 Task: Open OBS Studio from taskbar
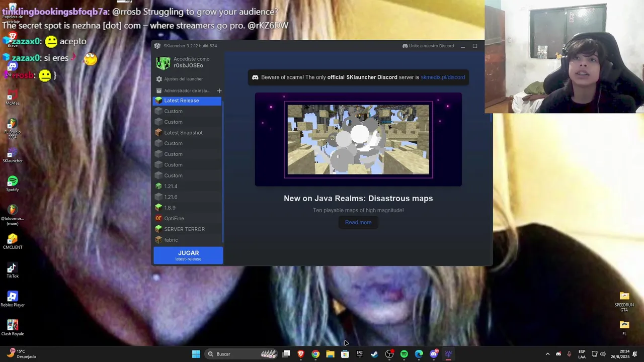[x=389, y=354]
